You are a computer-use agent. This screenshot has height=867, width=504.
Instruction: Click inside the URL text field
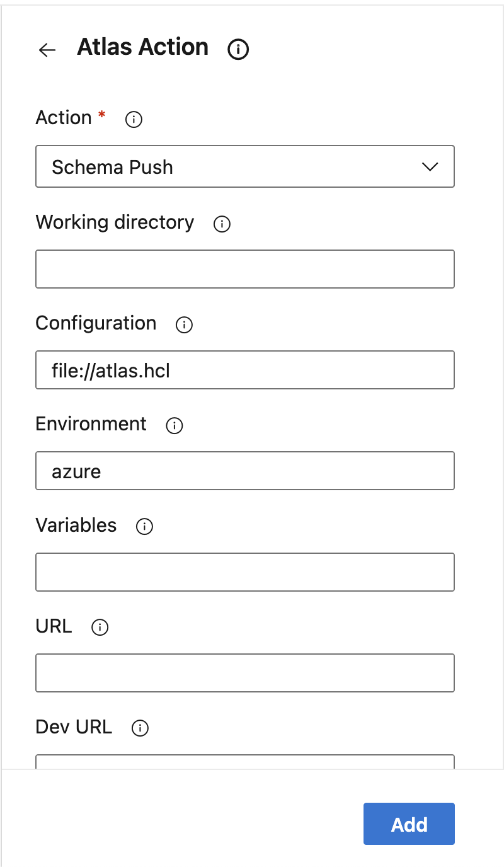pos(245,673)
